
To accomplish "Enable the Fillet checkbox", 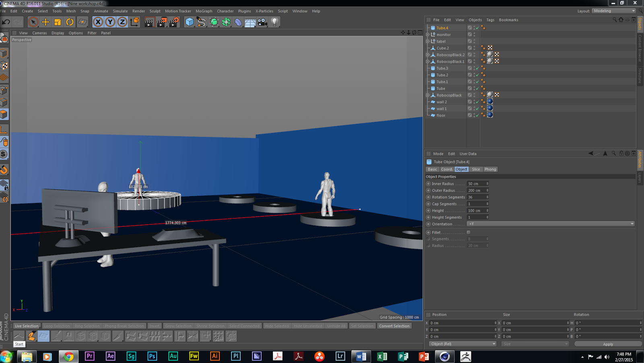I will 469,232.
